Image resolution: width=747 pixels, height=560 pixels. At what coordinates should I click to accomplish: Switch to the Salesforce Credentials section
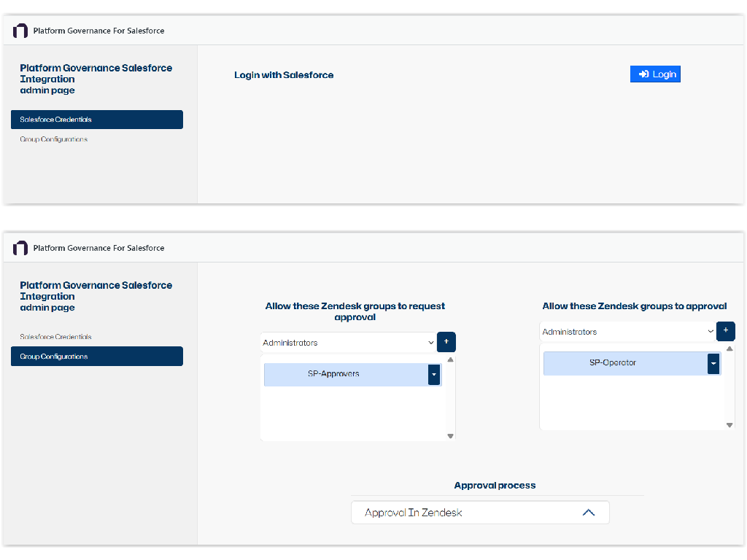[55, 336]
